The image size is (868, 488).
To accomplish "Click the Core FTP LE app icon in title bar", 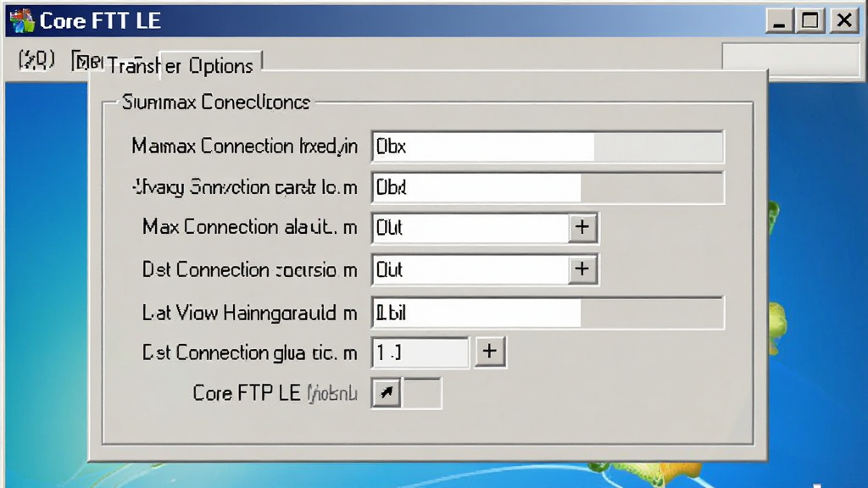I will click(x=21, y=21).
